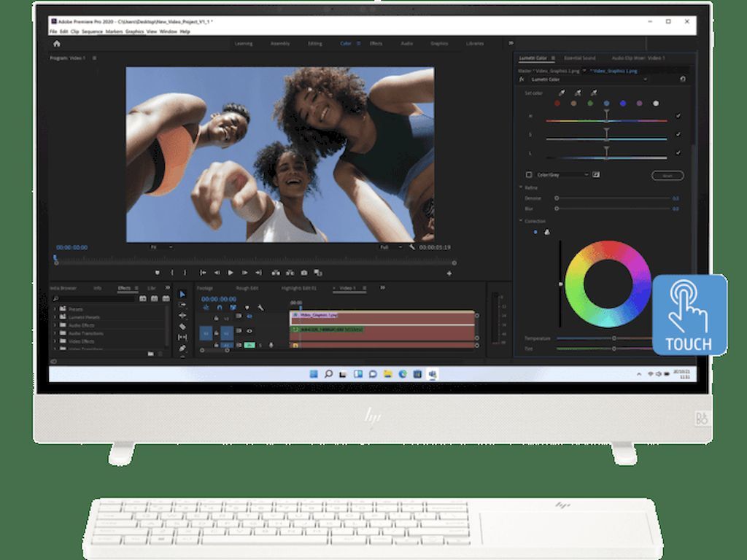Screen dimensions: 747x560
Task: Open the Button Editor plus icon
Action: point(449,273)
